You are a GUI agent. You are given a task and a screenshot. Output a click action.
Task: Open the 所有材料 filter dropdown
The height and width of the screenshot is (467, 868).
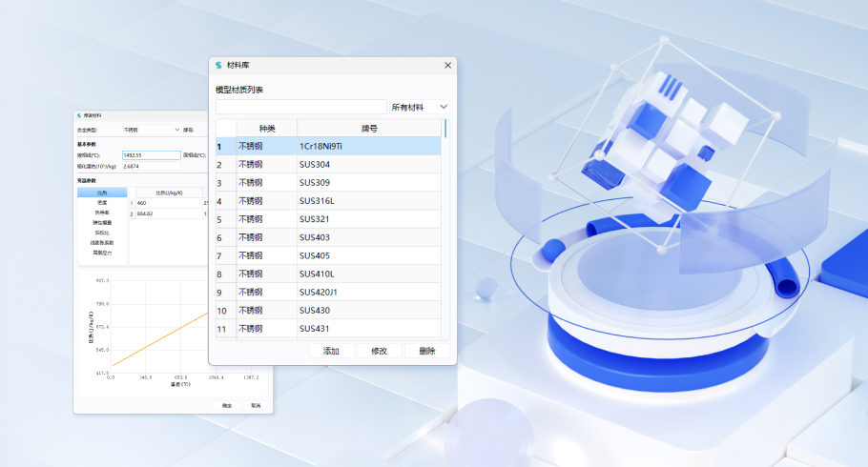point(420,108)
